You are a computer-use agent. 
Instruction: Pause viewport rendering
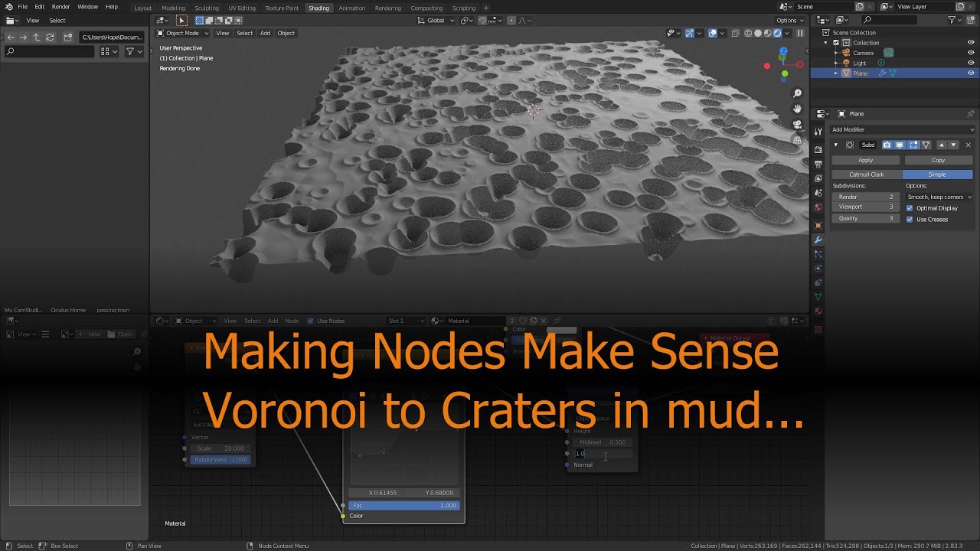pos(800,33)
